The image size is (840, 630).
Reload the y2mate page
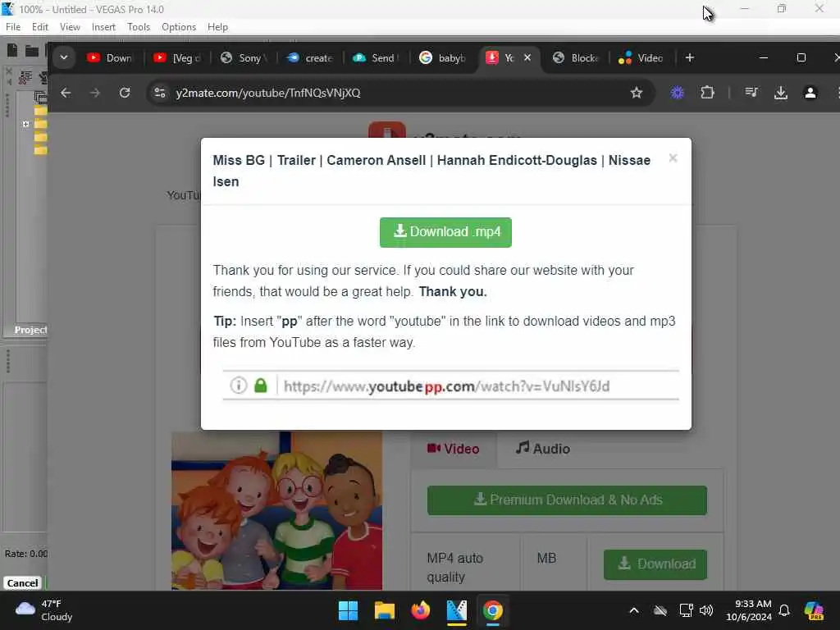click(x=125, y=93)
